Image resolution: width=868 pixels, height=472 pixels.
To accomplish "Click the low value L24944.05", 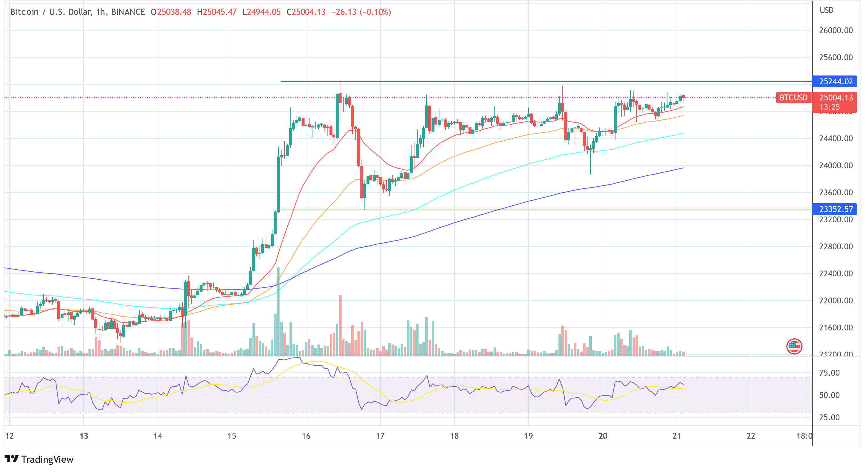I will click(x=262, y=12).
